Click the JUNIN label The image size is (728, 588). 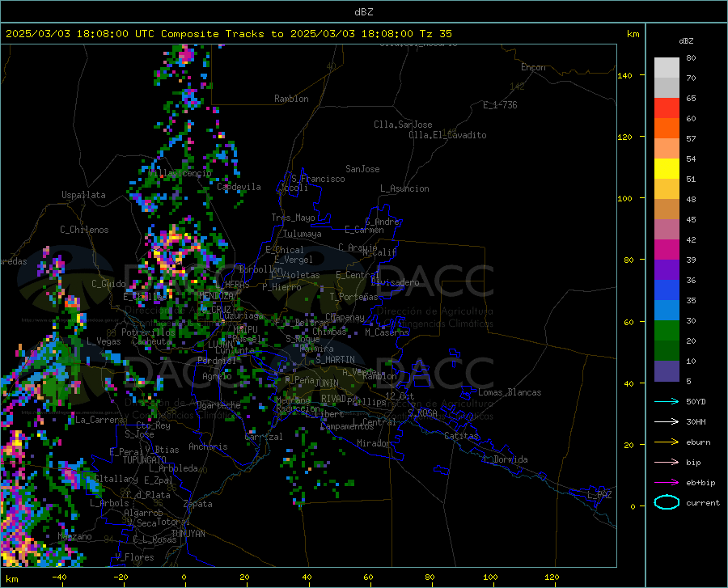tap(327, 383)
